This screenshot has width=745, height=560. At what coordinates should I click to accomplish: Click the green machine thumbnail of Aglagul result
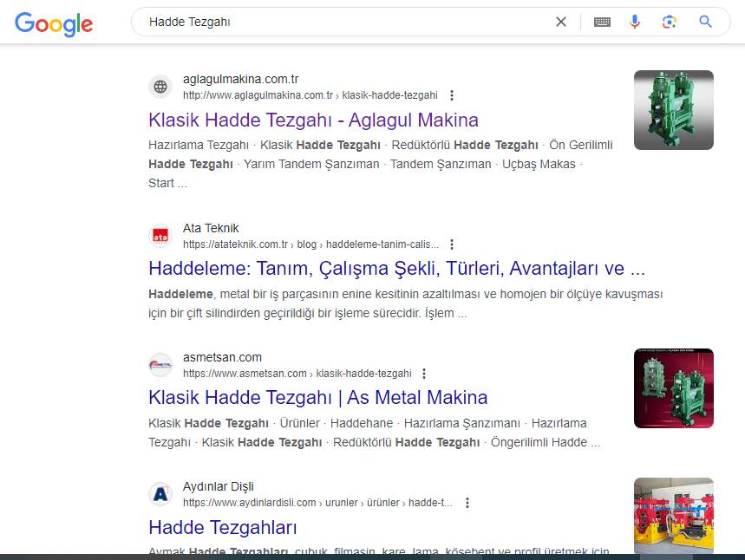(673, 110)
